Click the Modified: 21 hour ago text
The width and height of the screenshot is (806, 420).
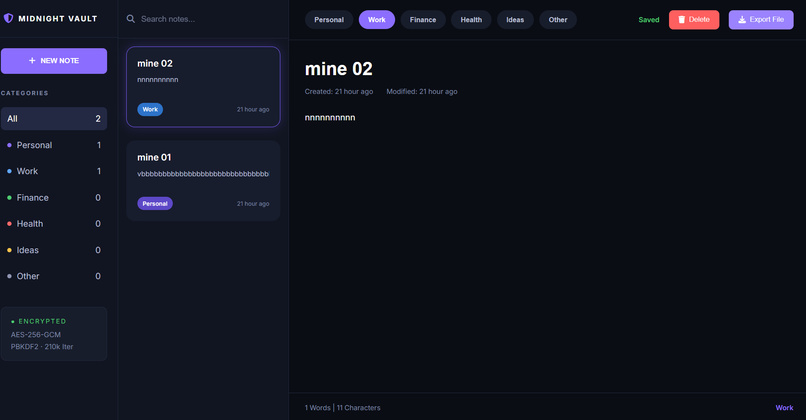(x=422, y=92)
